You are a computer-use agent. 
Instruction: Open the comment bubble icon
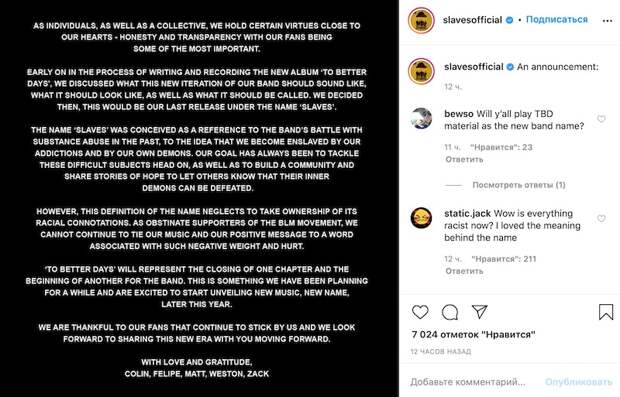pos(450,312)
